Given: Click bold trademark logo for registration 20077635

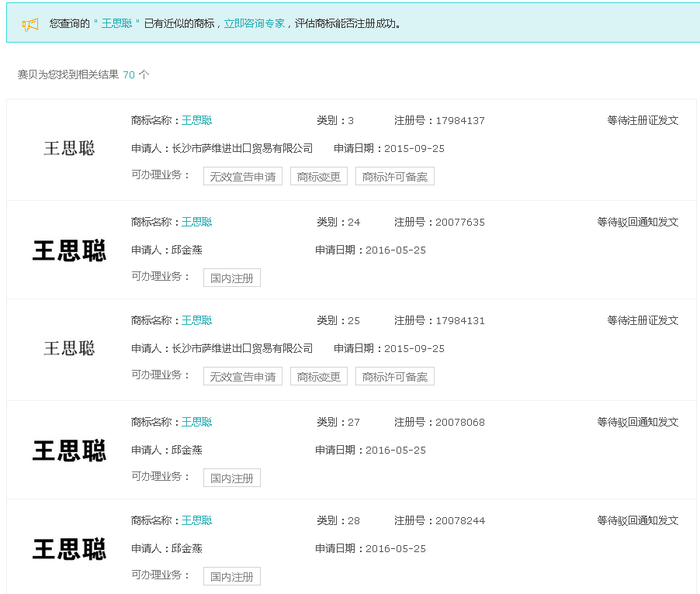Looking at the screenshot, I should click(69, 250).
